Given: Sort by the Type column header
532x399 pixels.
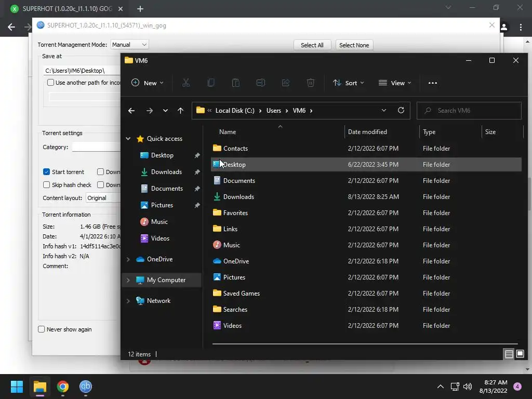Looking at the screenshot, I should pos(429,132).
